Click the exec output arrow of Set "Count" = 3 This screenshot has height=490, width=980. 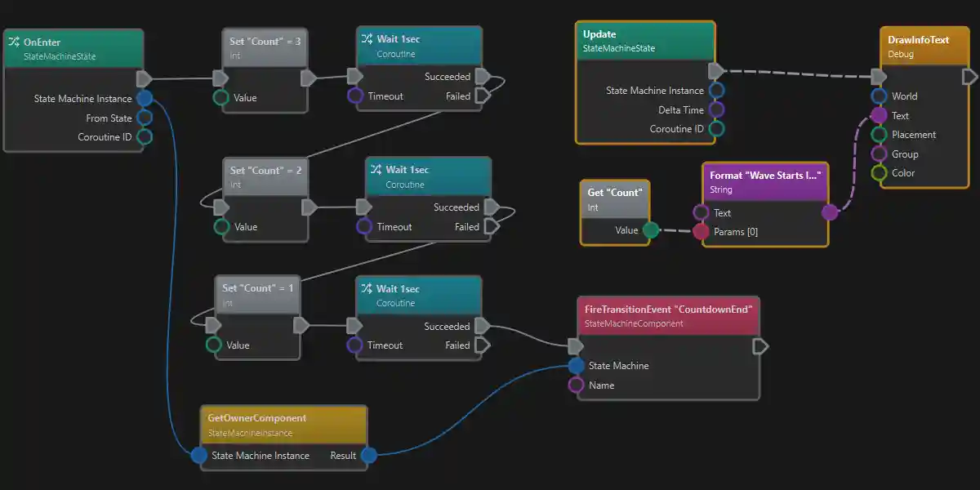coord(309,78)
